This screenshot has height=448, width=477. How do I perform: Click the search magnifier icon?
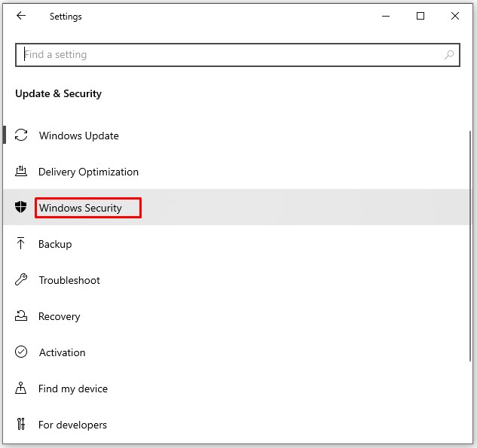449,55
